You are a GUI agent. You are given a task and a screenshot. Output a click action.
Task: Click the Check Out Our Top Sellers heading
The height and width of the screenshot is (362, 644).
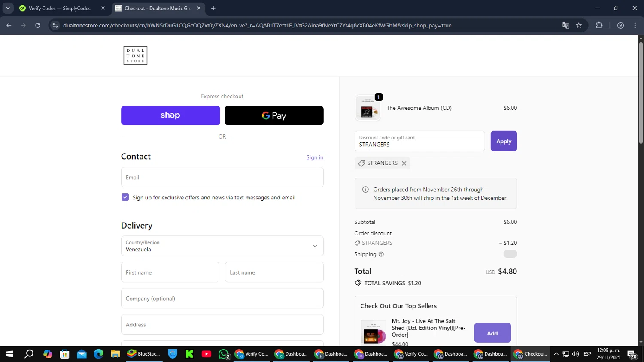[398, 306]
